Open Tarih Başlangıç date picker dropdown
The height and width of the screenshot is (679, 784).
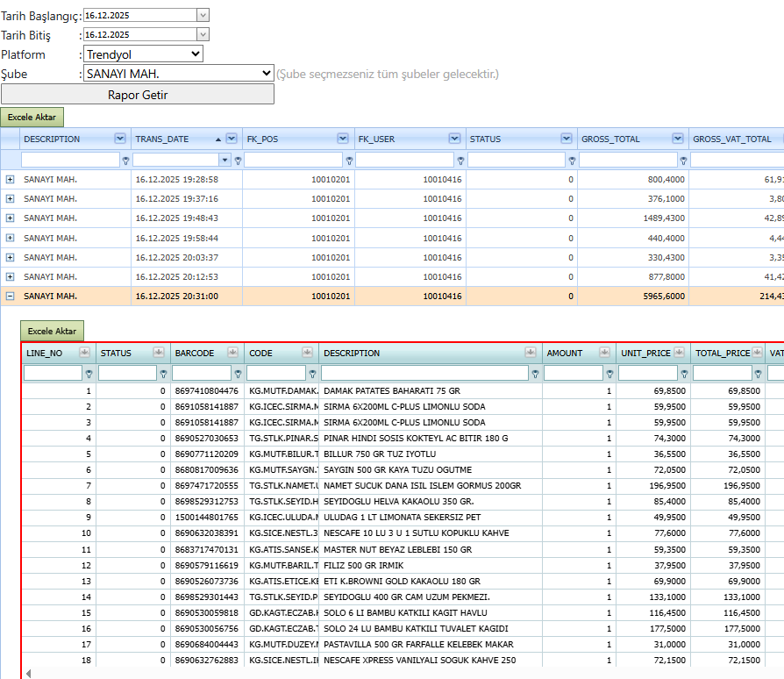click(203, 15)
